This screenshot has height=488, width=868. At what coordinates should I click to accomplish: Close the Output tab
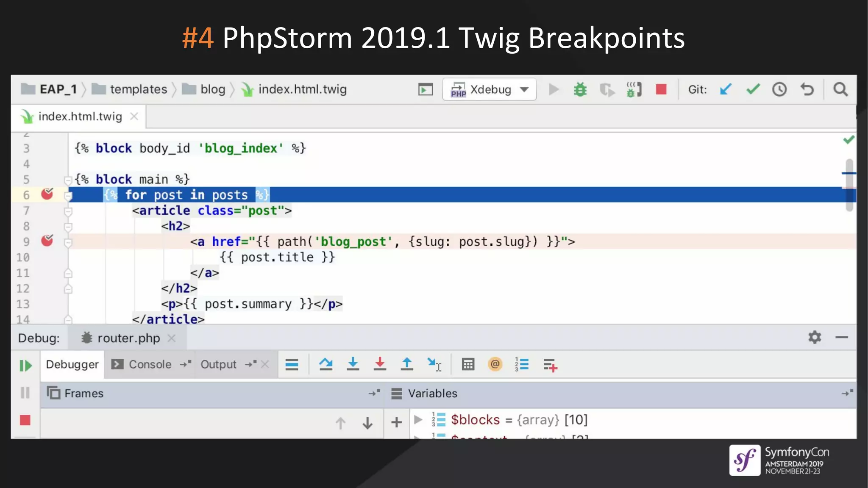265,364
